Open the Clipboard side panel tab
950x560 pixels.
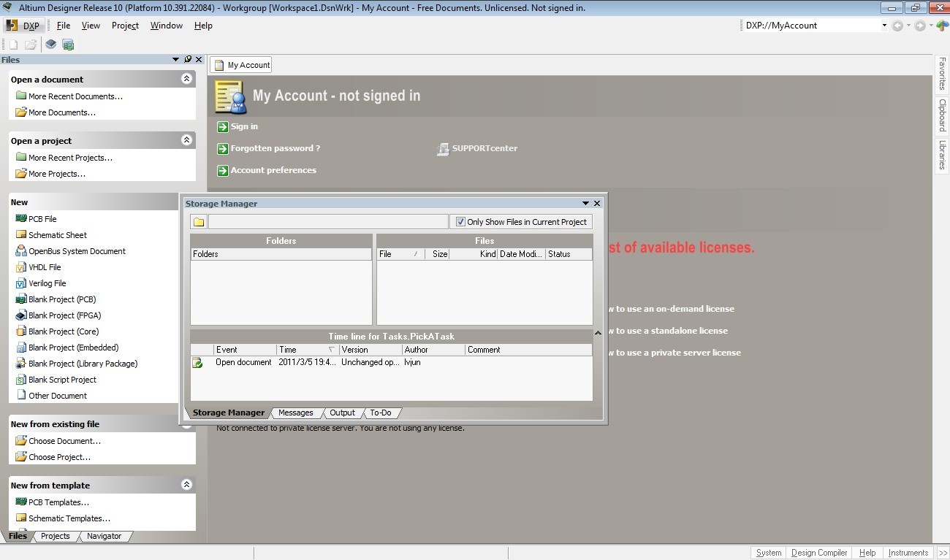pos(943,115)
